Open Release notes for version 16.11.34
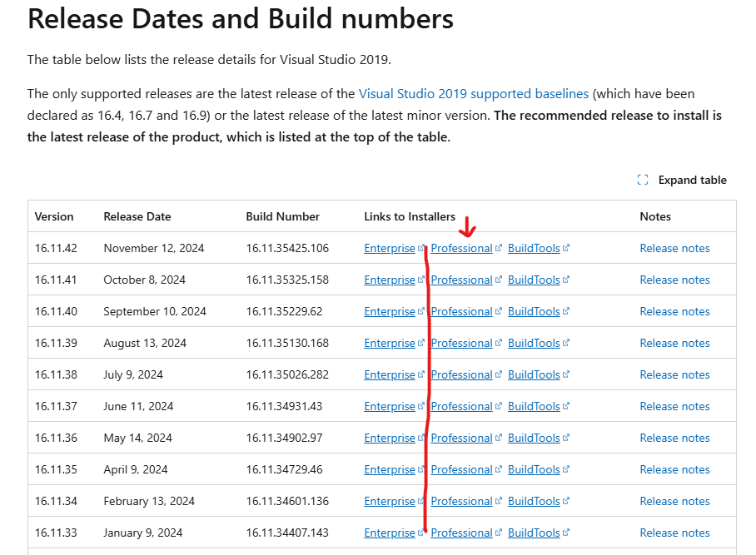 tap(674, 501)
